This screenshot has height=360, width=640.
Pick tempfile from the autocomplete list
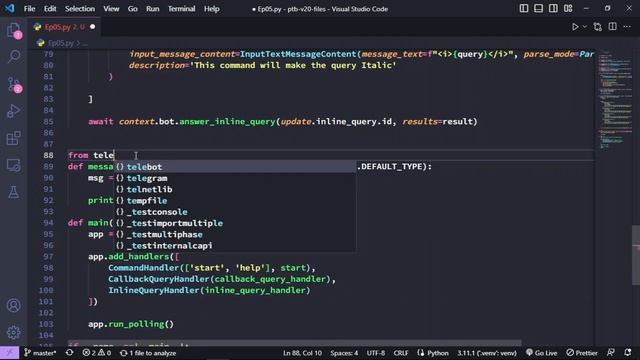(x=236, y=200)
